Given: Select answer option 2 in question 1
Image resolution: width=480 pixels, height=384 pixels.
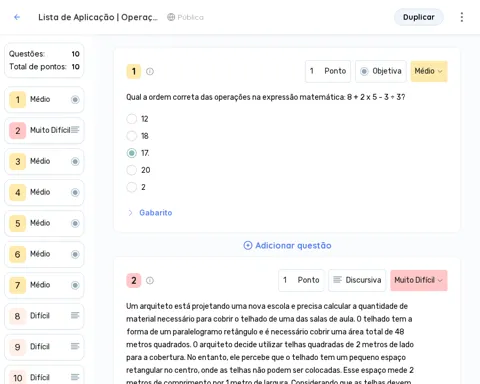Looking at the screenshot, I should (x=132, y=187).
